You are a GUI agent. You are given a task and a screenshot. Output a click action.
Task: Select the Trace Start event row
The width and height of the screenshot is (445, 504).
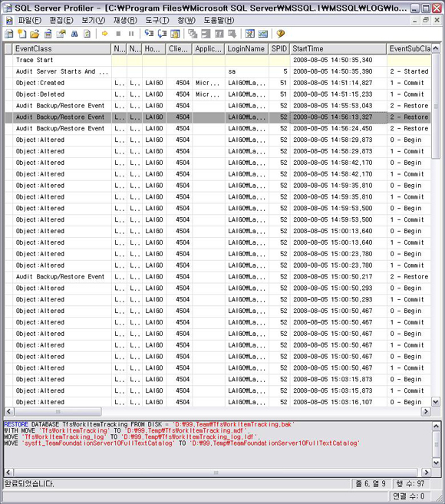[218, 60]
